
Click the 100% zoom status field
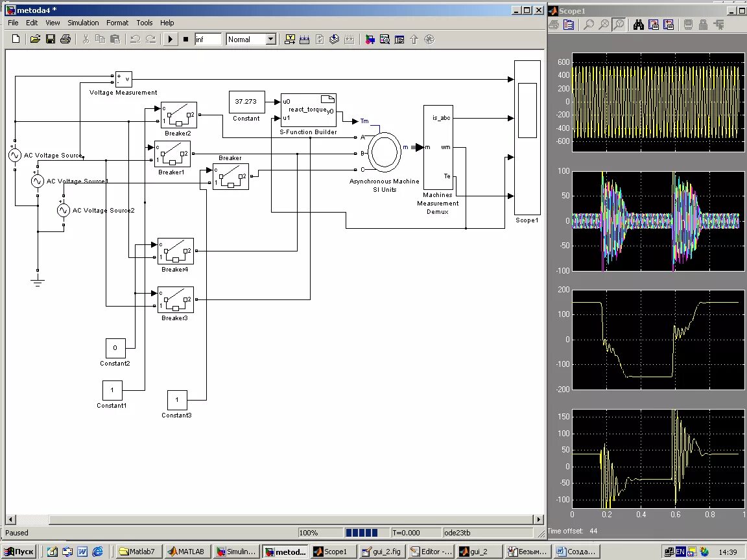pos(320,533)
